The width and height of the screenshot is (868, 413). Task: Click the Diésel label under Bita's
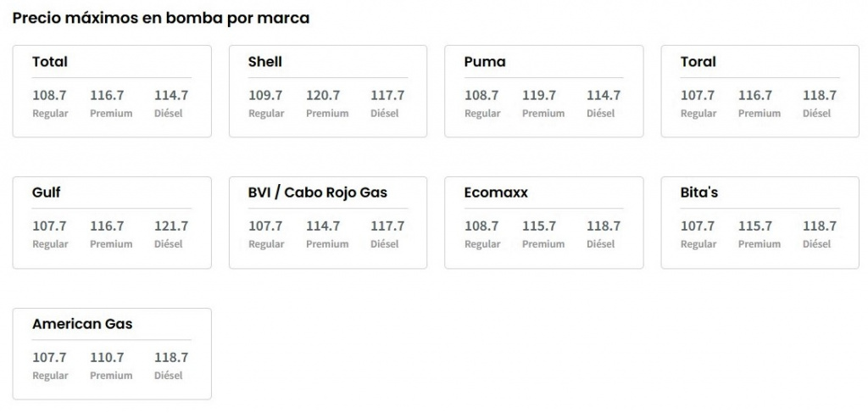click(817, 244)
